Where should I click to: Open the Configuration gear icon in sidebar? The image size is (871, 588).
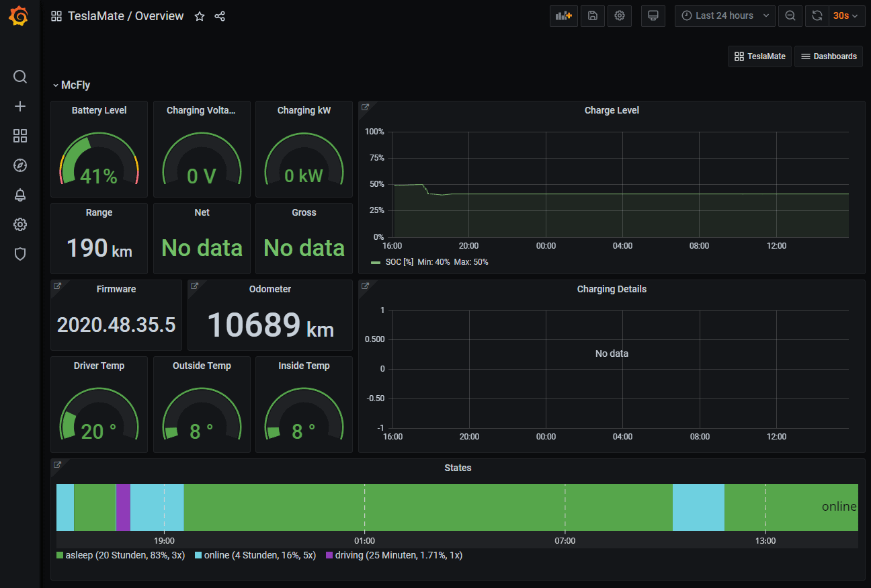coord(19,224)
